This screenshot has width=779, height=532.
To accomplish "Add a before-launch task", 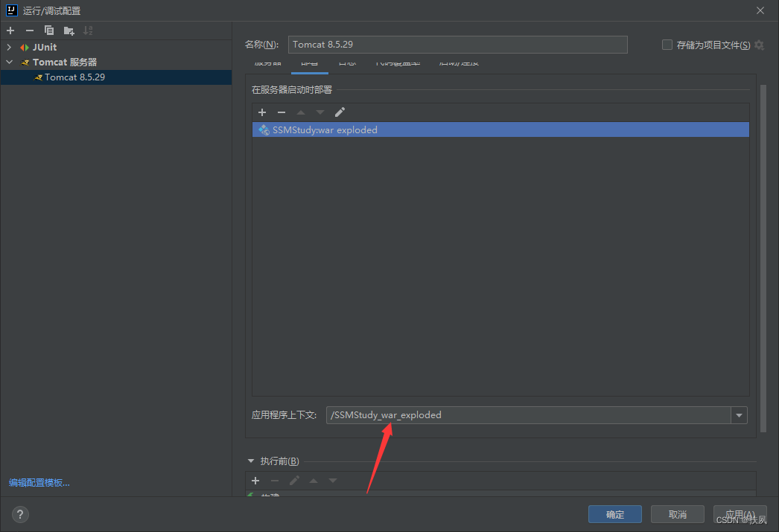I will [255, 481].
